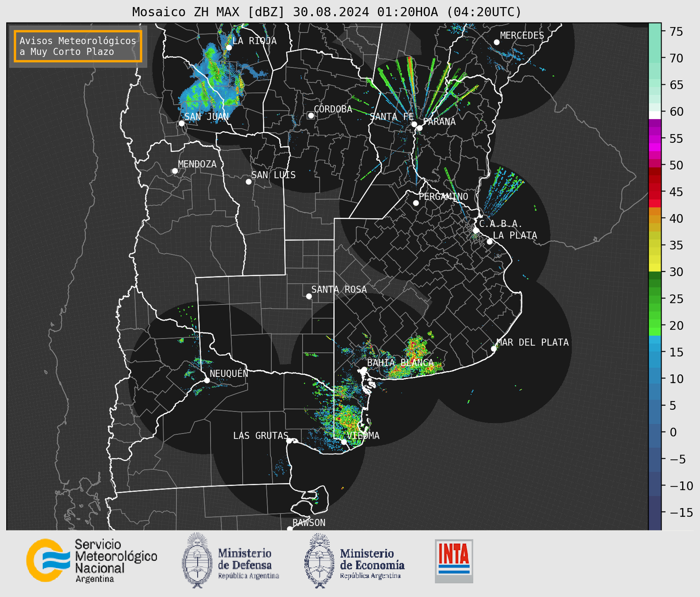Select the Rawson city marker
The width and height of the screenshot is (700, 597).
290,529
